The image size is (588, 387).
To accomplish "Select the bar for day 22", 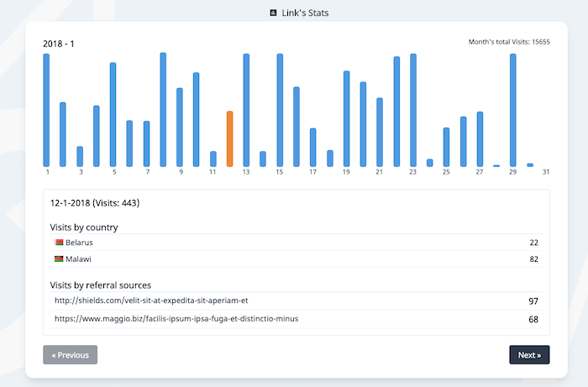I will pos(396,112).
